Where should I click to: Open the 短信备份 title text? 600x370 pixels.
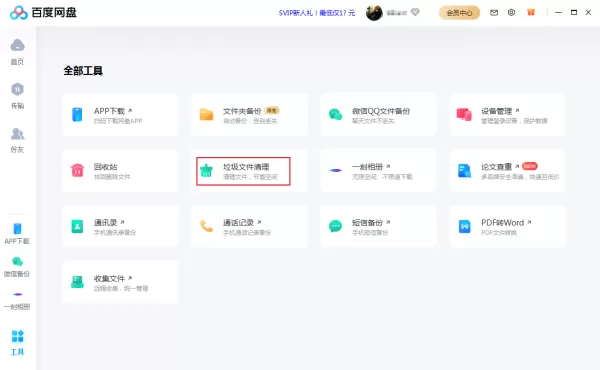[367, 223]
